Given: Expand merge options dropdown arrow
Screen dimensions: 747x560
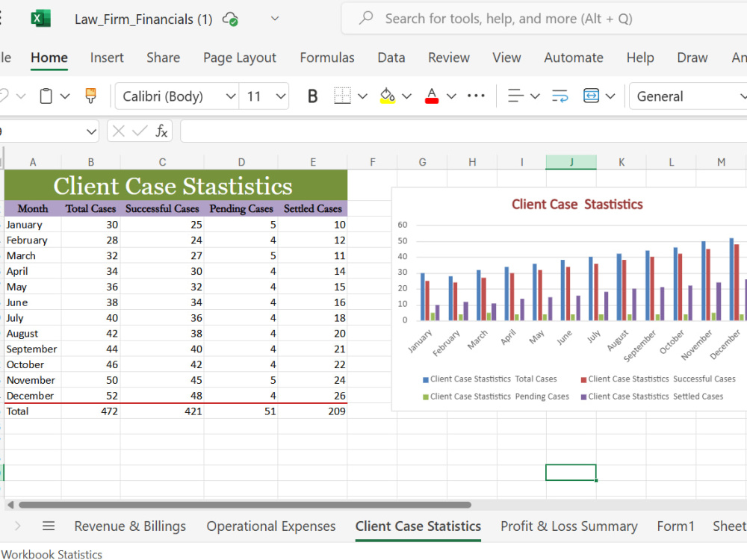Looking at the screenshot, I should (x=610, y=96).
